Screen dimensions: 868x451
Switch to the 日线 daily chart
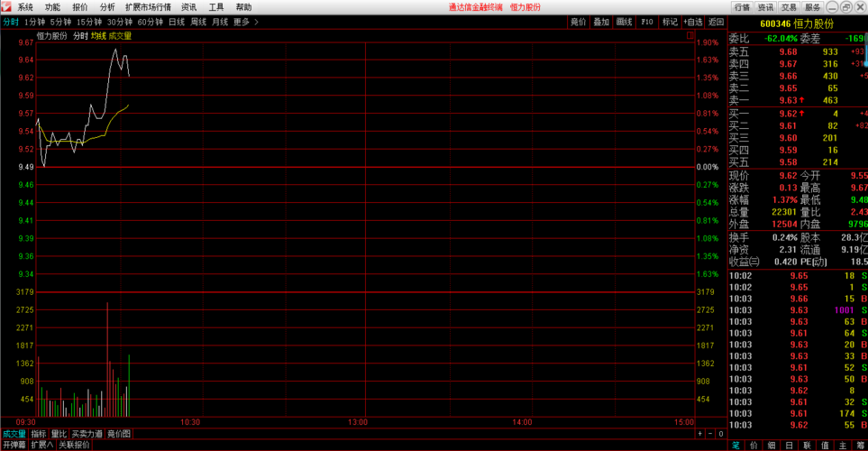(x=177, y=23)
